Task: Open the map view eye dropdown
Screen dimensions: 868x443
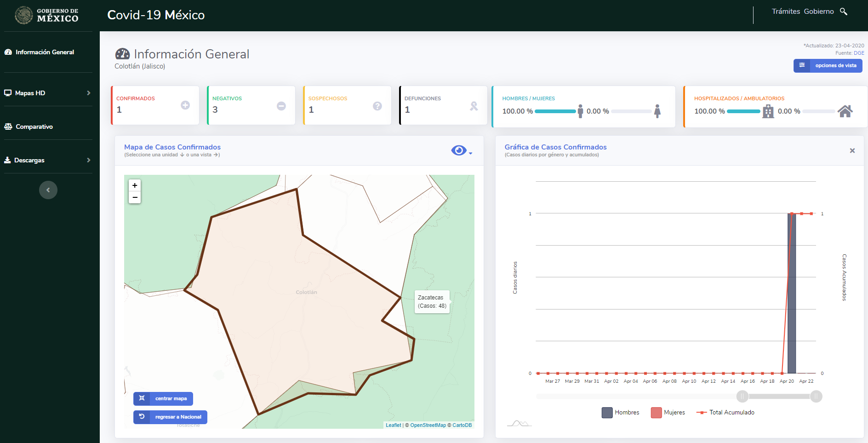Action: 462,150
